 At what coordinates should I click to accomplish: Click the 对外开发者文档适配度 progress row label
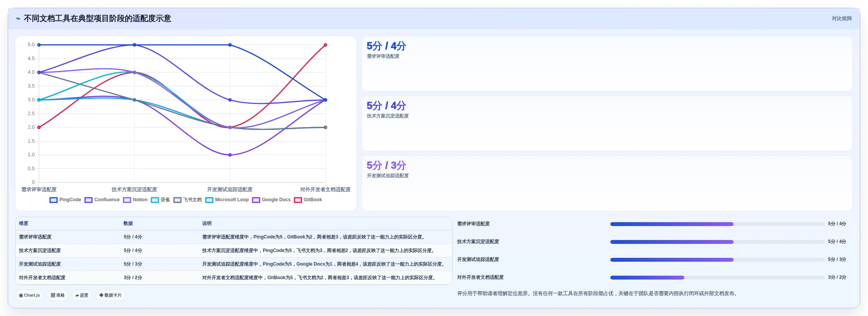pyautogui.click(x=480, y=278)
